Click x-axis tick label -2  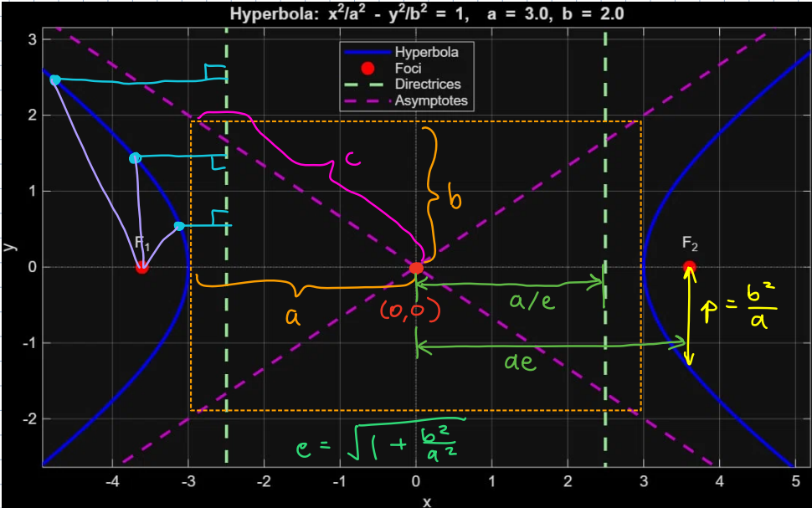(264, 481)
